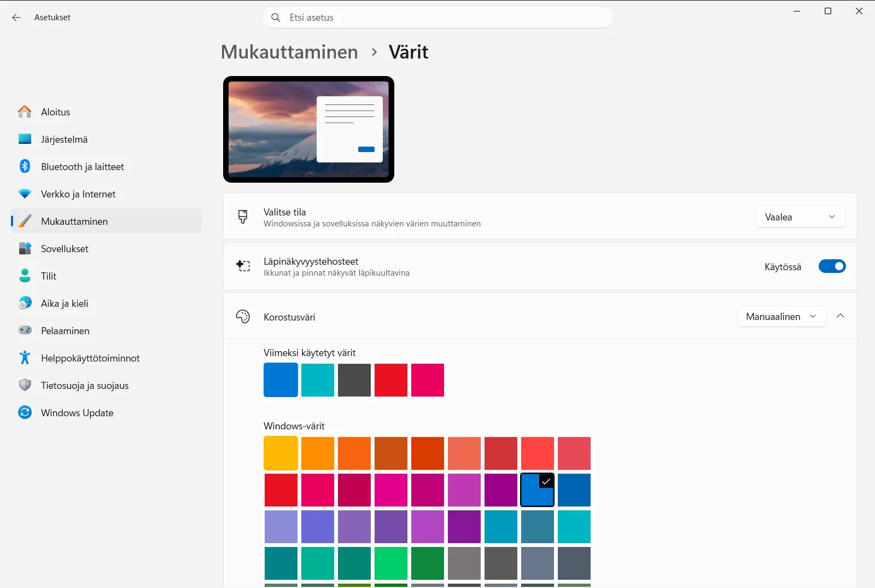This screenshot has height=588, width=875.
Task: Click the Järjestelmä monitor icon
Action: [25, 139]
